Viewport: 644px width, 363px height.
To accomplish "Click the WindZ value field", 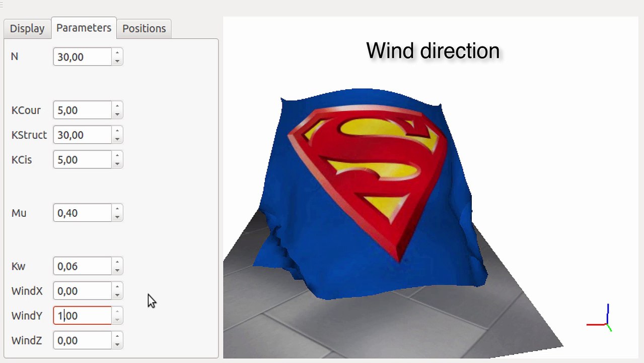I will click(x=82, y=340).
